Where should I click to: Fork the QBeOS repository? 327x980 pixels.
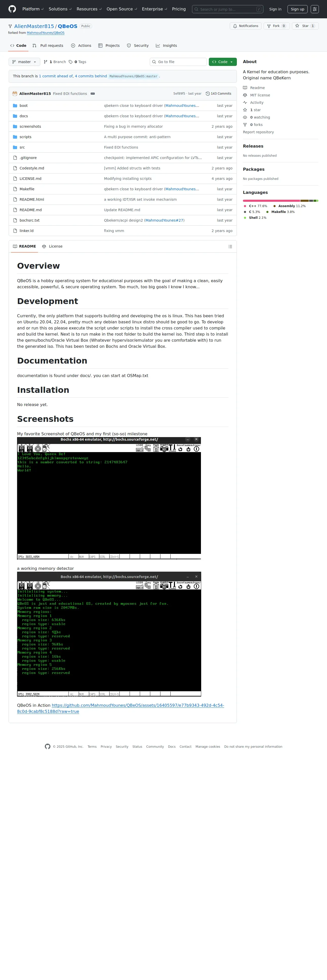[x=276, y=26]
